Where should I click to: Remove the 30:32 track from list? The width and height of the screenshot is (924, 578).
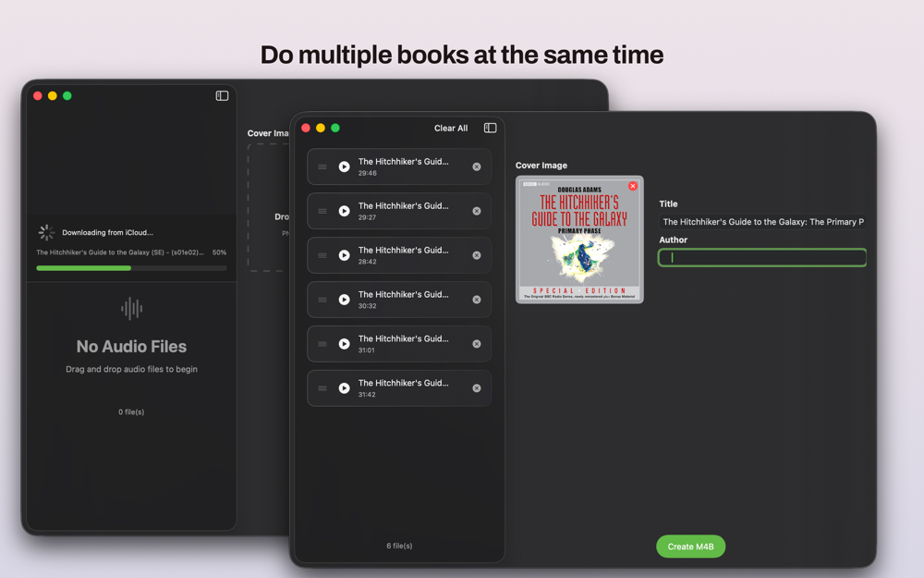coord(477,300)
